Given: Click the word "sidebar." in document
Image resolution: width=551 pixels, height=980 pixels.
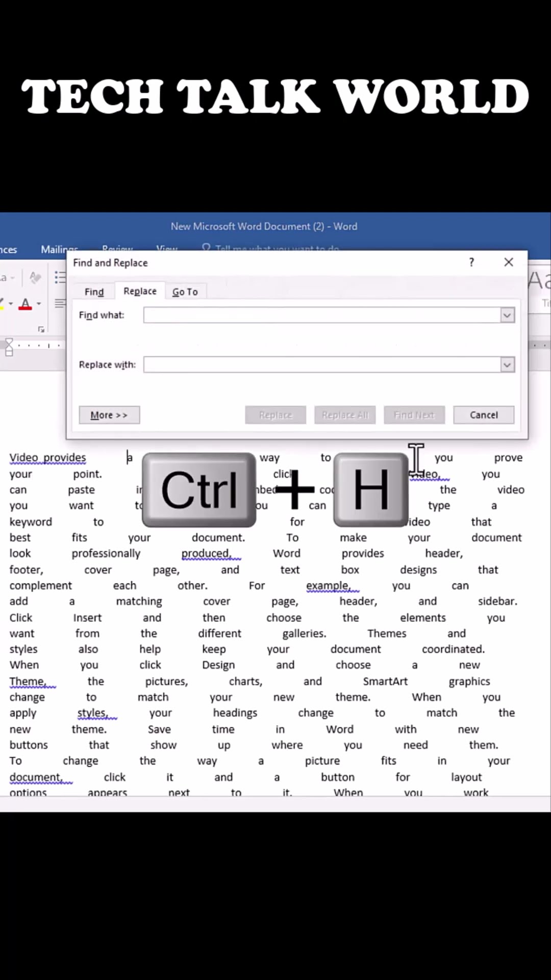Looking at the screenshot, I should pyautogui.click(x=497, y=601).
